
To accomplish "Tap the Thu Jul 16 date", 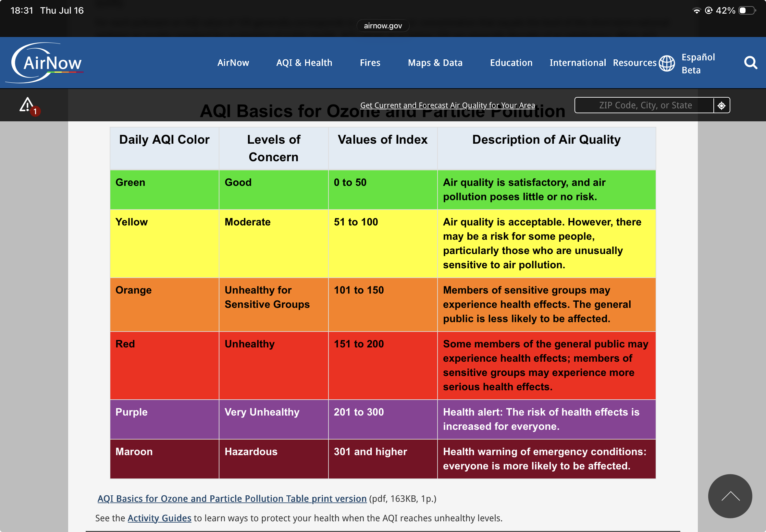I will point(62,10).
